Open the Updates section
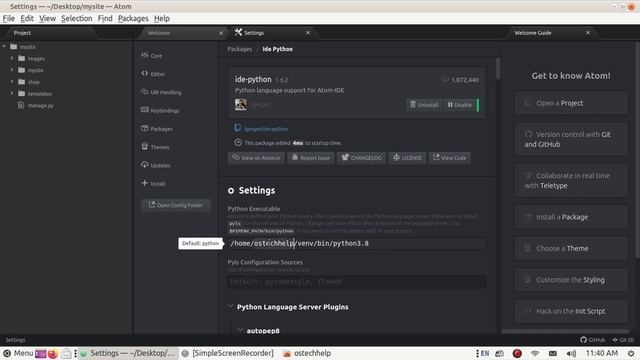The image size is (640, 360). pos(156,165)
